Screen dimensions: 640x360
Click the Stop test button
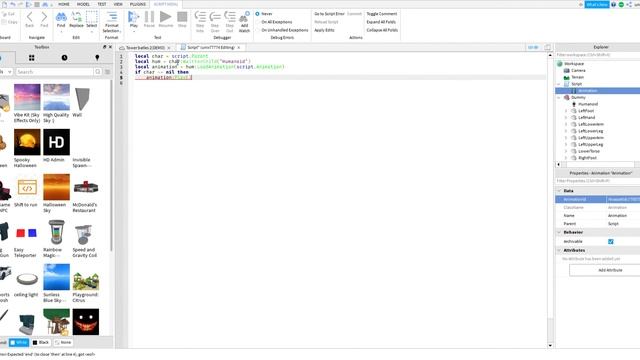click(182, 17)
